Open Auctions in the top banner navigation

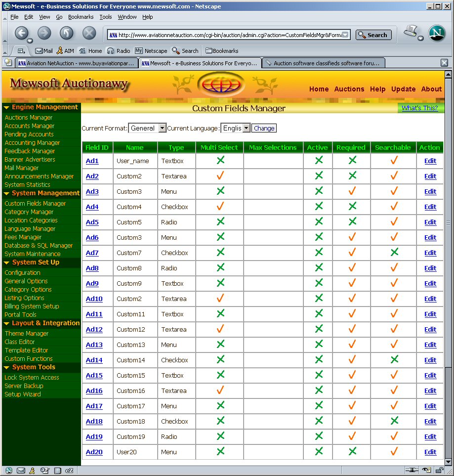(x=349, y=89)
